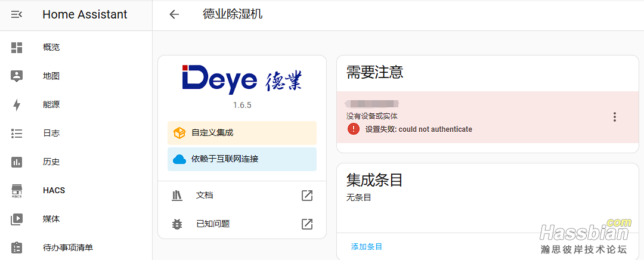Click the cloud icon for internet dependency
The image size is (644, 260).
tap(179, 159)
